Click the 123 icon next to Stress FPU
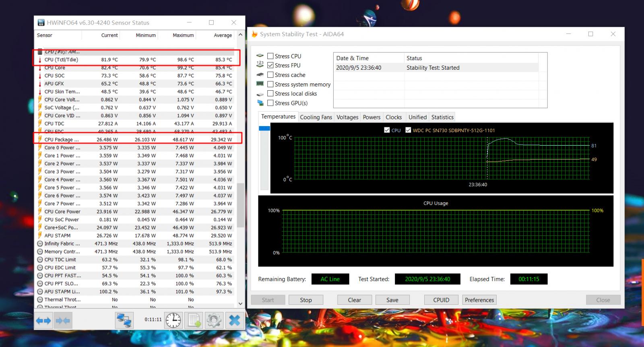Image resolution: width=644 pixels, height=347 pixels. pyautogui.click(x=260, y=64)
